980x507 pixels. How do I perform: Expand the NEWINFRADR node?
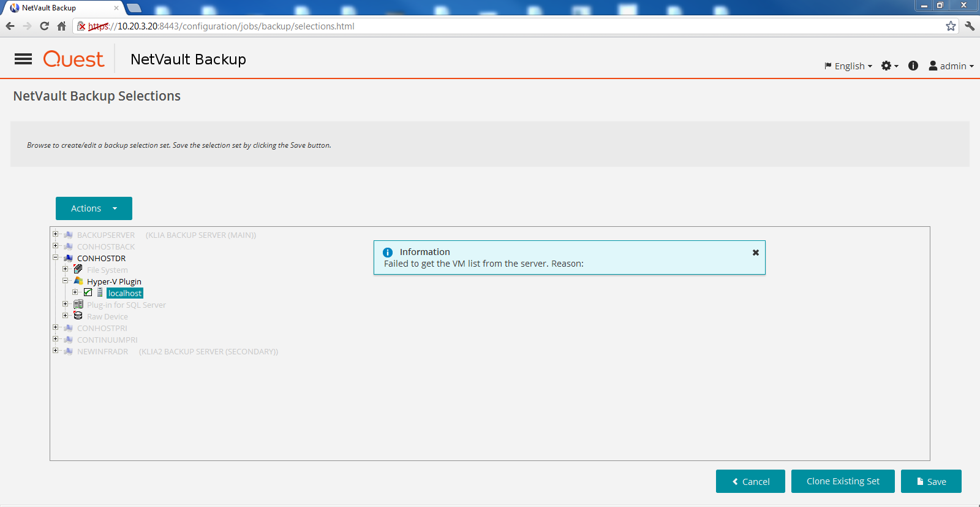(x=55, y=351)
